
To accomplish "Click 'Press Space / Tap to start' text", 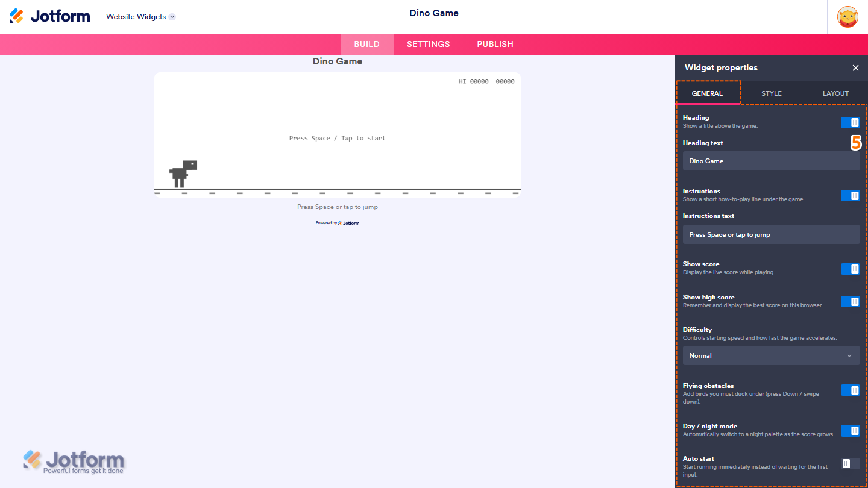I will pyautogui.click(x=338, y=138).
